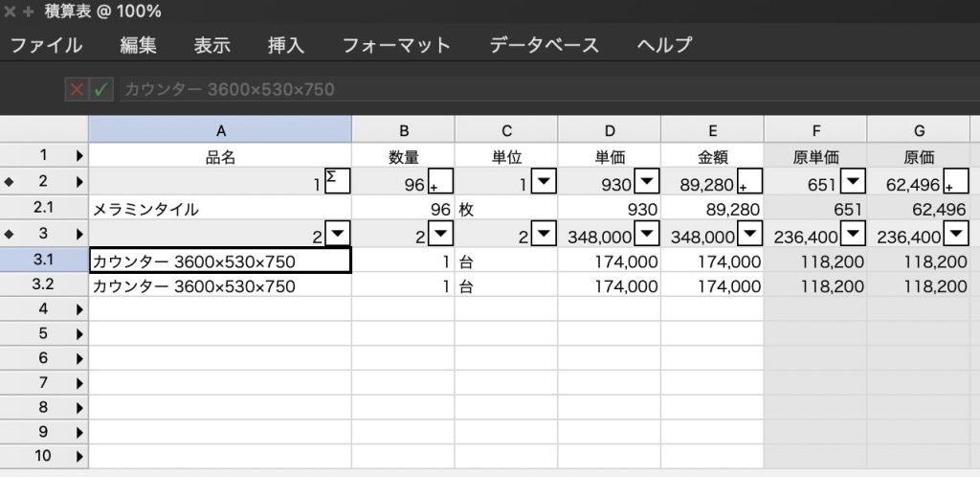Select the 単価 header cell
The height and width of the screenshot is (477, 980).
(610, 156)
